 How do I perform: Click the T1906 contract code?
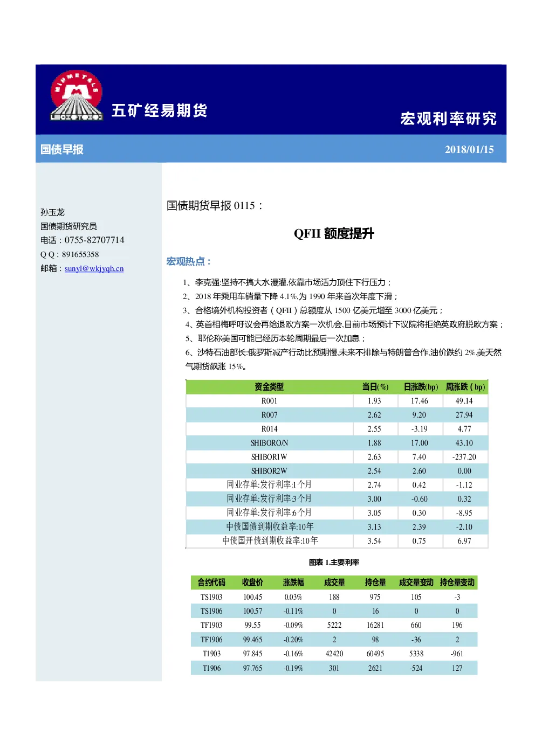click(x=211, y=668)
